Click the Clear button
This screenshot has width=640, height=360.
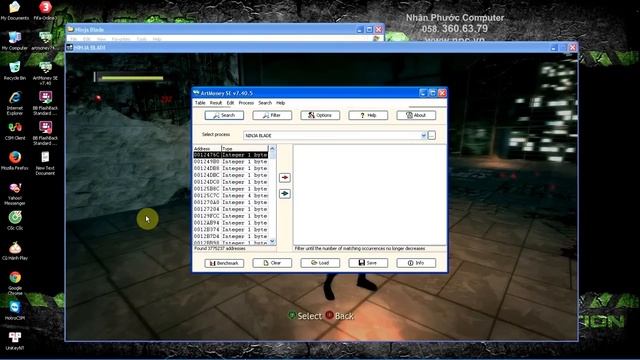click(272, 263)
